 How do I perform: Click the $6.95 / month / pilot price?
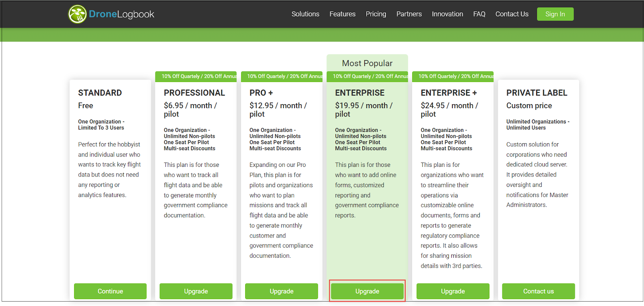190,110
